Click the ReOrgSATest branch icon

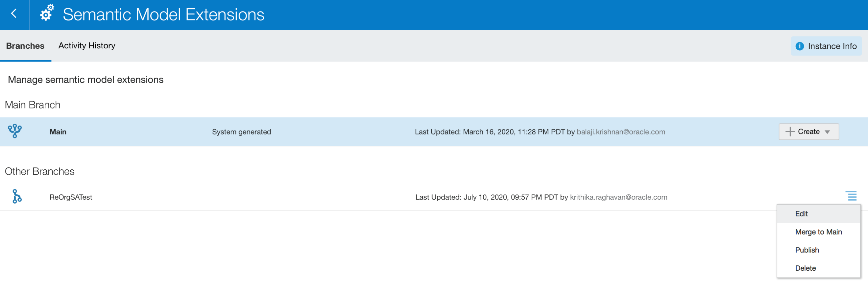tap(17, 196)
